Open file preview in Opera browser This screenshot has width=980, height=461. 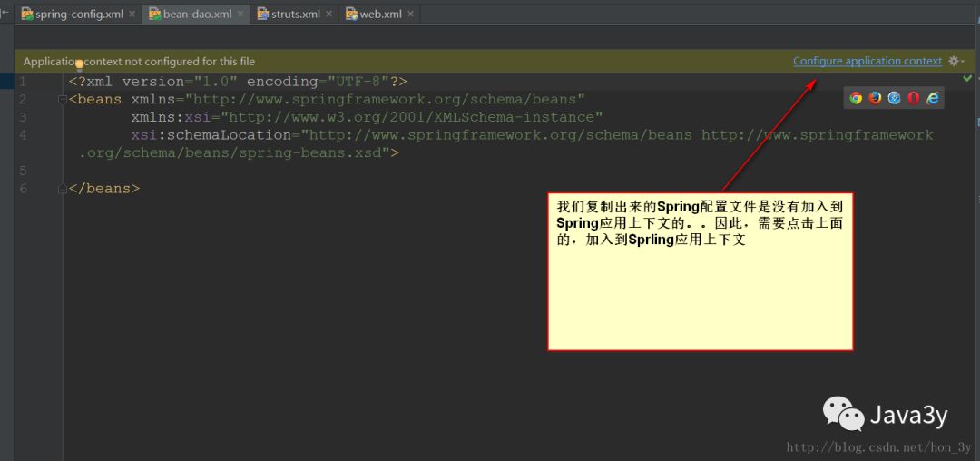pyautogui.click(x=913, y=97)
